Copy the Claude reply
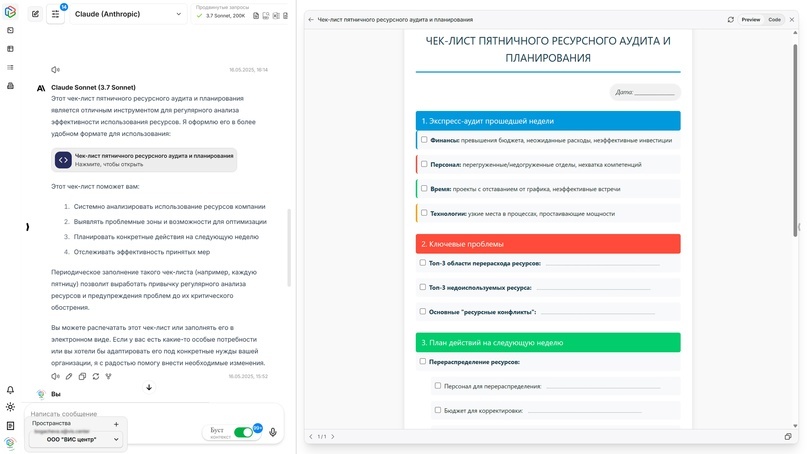The image size is (807, 454). 82,376
